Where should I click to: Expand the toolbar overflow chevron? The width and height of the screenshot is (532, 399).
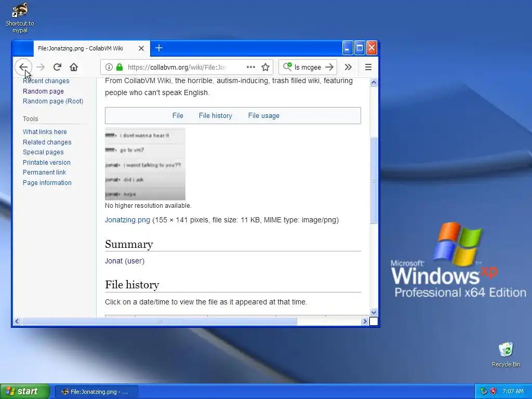tap(348, 67)
